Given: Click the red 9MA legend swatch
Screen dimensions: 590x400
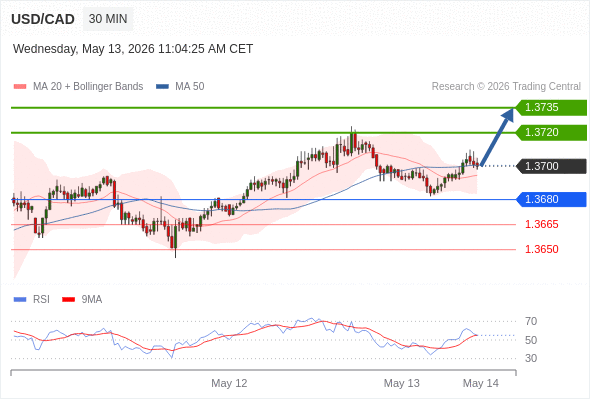Looking at the screenshot, I should point(68,300).
